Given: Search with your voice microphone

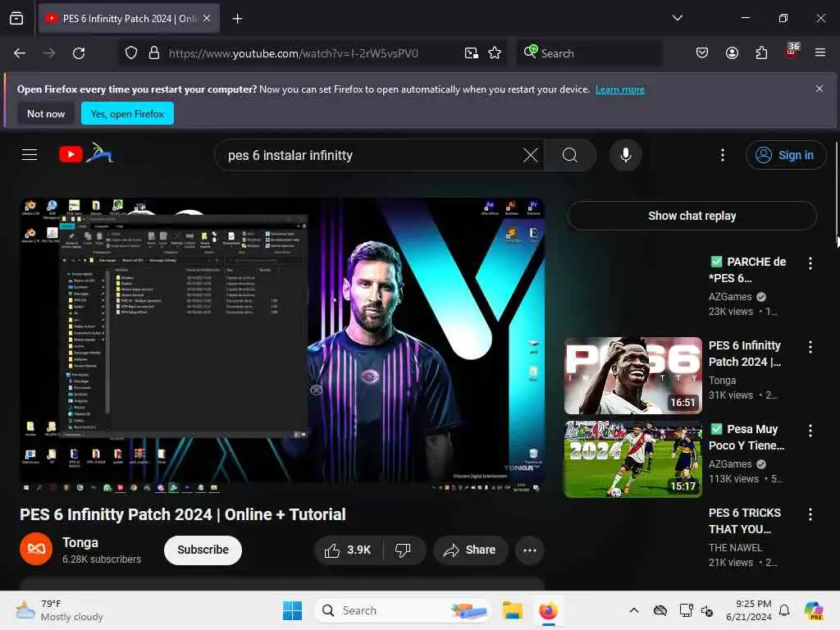Looking at the screenshot, I should pyautogui.click(x=625, y=155).
